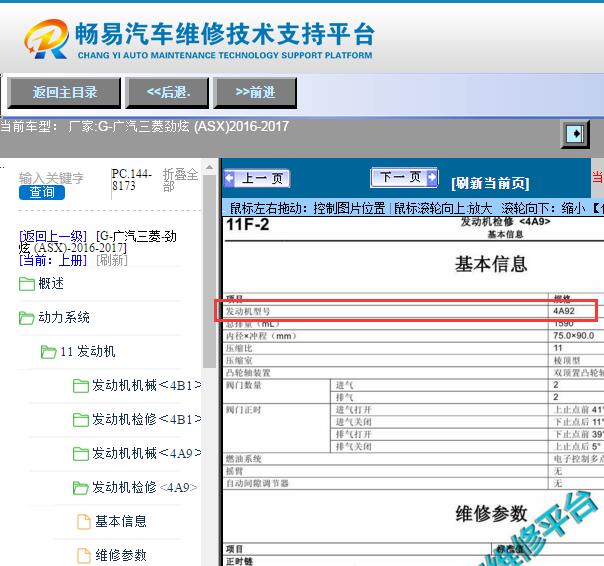Click the 阀门正时 row label
The height and width of the screenshot is (566, 604).
(x=243, y=410)
